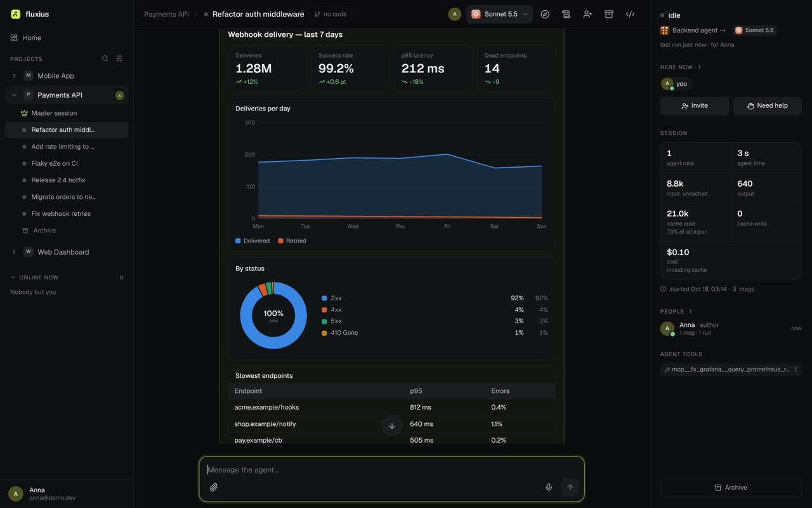This screenshot has height=508, width=812.
Task: Click the compass icon in top toolbar
Action: point(545,14)
